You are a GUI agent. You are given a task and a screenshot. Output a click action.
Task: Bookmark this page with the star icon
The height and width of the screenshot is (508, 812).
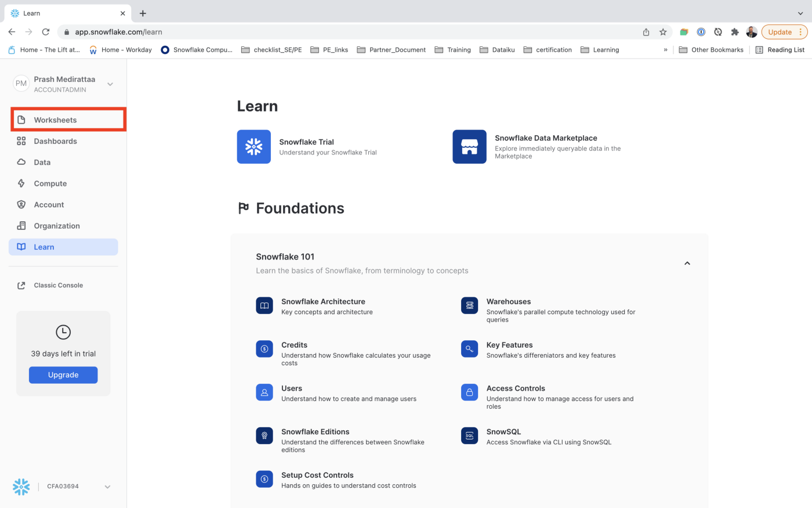pyautogui.click(x=663, y=32)
